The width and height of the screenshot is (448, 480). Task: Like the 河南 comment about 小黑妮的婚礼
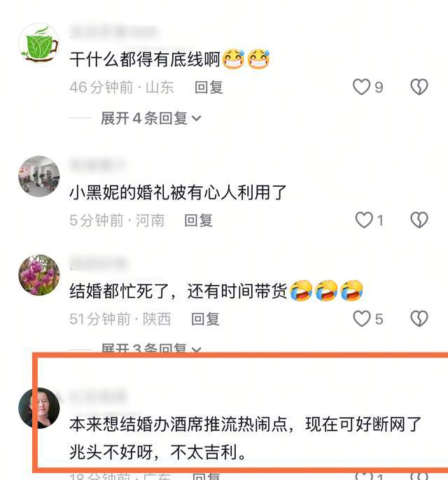(x=364, y=220)
